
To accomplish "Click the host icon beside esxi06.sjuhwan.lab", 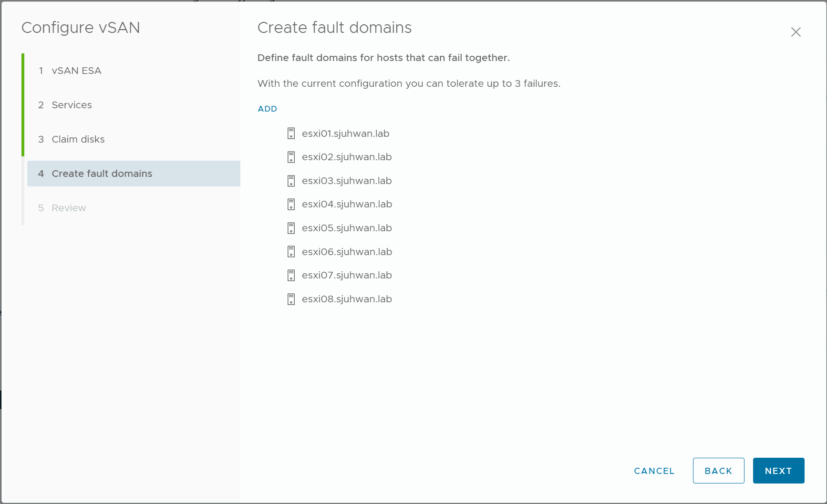I will pos(291,252).
